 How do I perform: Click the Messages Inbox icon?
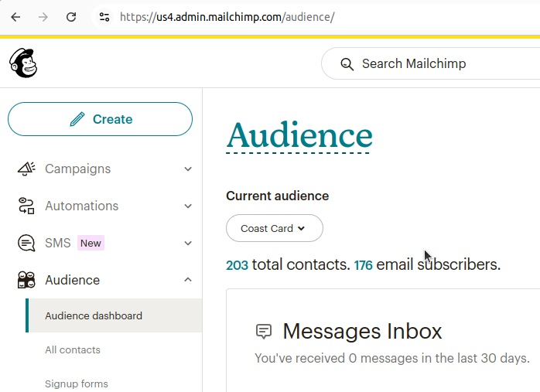click(x=264, y=332)
